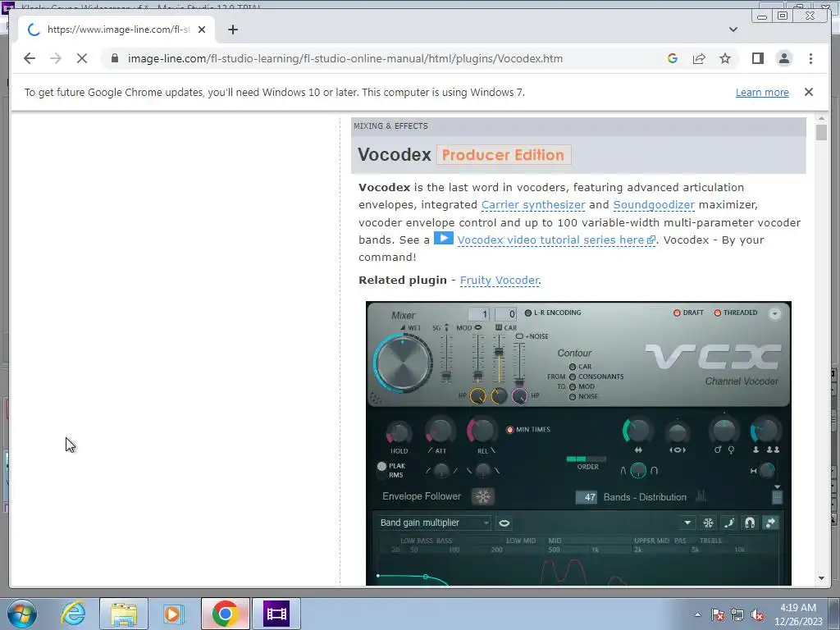Toggle L-R ENCODING switch
Screen dimensions: 840x630
527,313
